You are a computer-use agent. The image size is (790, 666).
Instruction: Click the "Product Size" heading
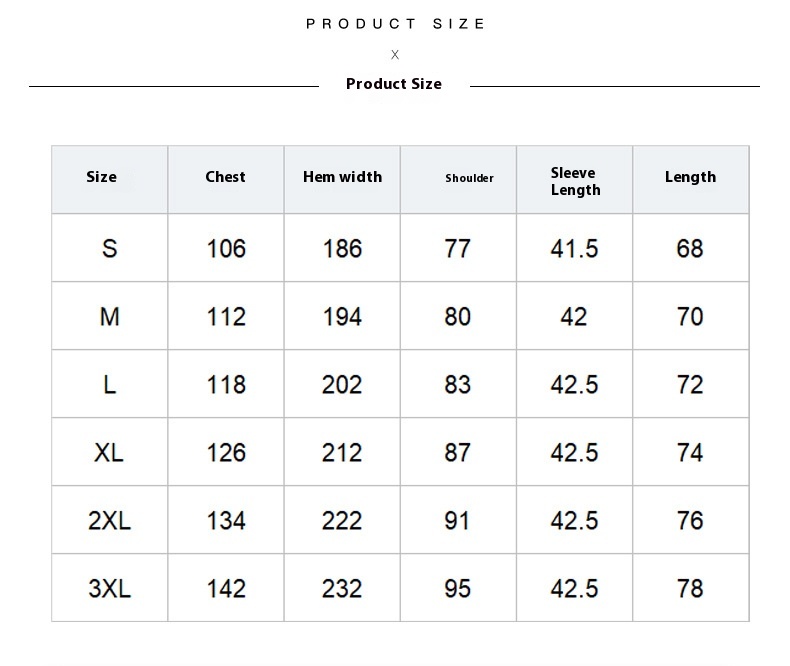[393, 84]
